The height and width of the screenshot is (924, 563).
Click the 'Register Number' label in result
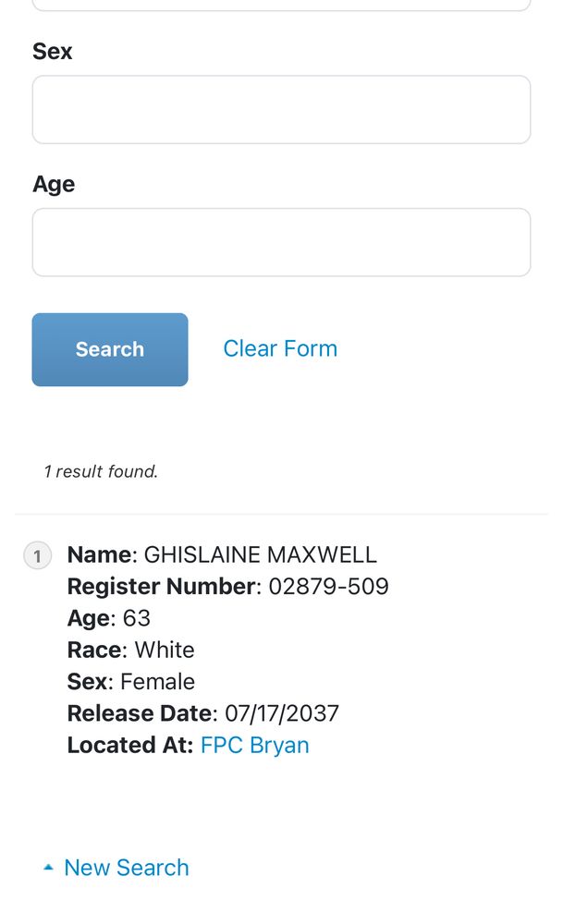161,587
